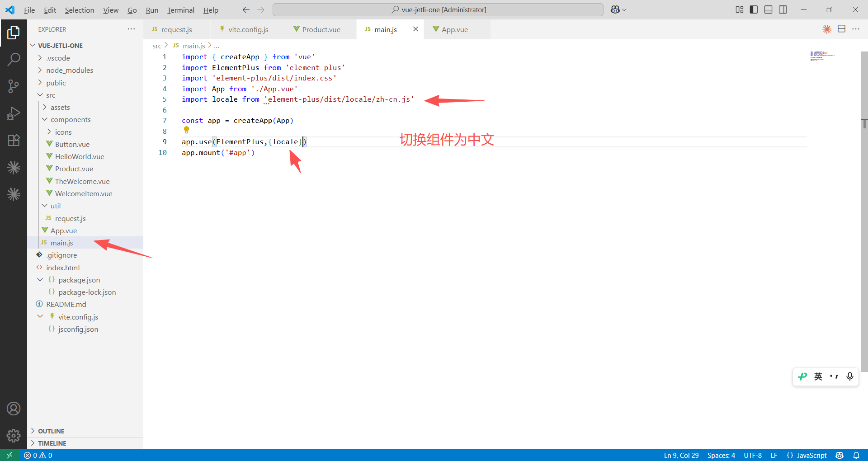Open the Go menu
The width and height of the screenshot is (868, 461).
pos(132,10)
